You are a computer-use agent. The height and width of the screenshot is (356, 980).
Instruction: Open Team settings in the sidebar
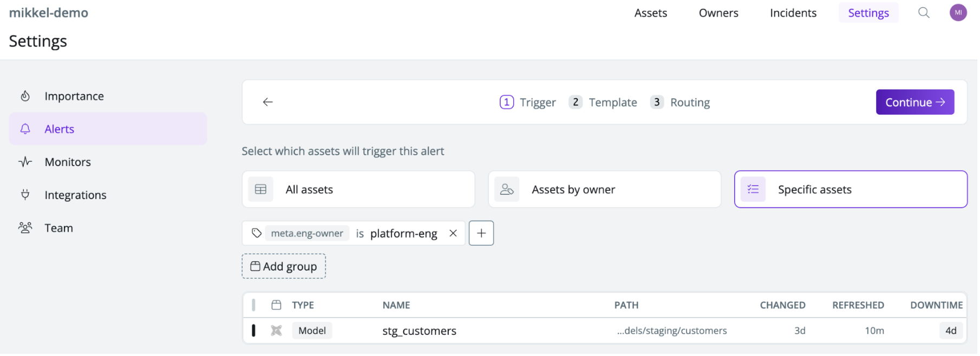tap(58, 228)
